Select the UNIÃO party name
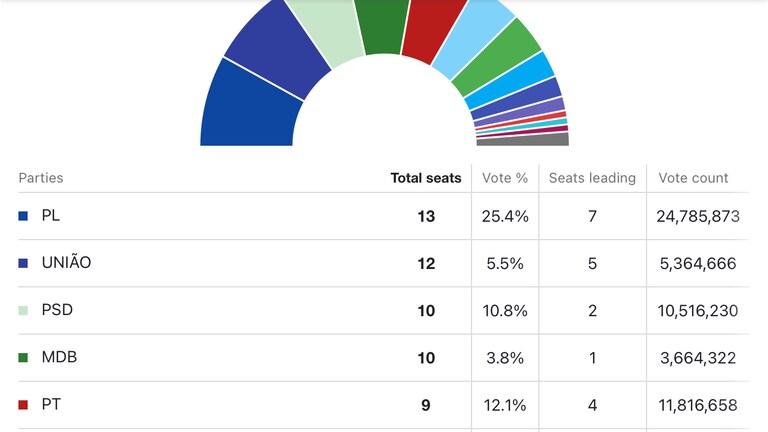Screen dimensions: 768x432 66,263
